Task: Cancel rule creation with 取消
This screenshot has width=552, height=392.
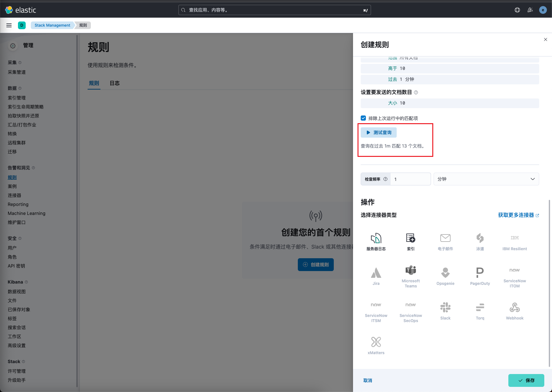Action: click(x=368, y=380)
